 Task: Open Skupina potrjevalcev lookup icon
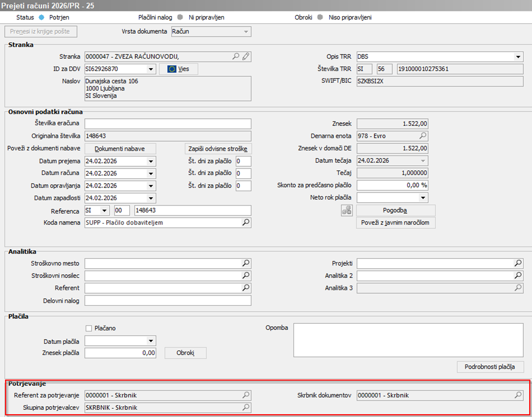(246, 407)
